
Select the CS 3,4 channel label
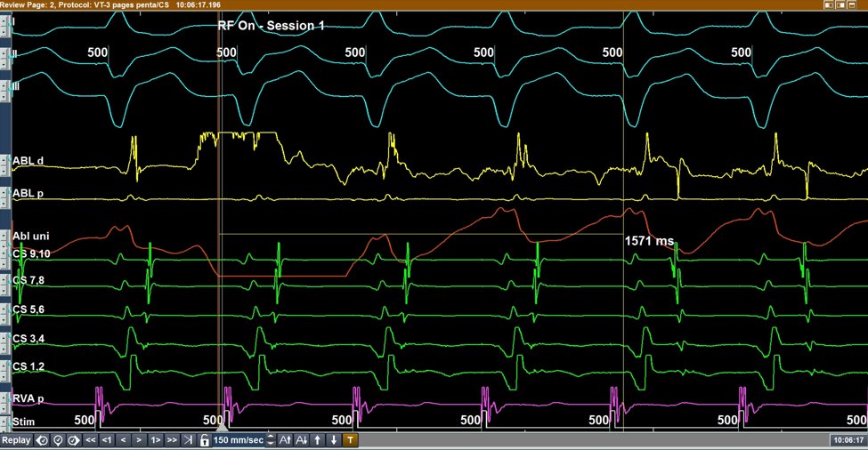tap(28, 338)
